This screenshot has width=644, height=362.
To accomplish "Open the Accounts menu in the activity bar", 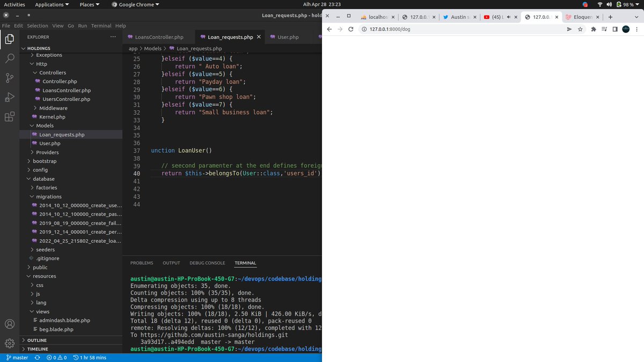I will click(10, 324).
